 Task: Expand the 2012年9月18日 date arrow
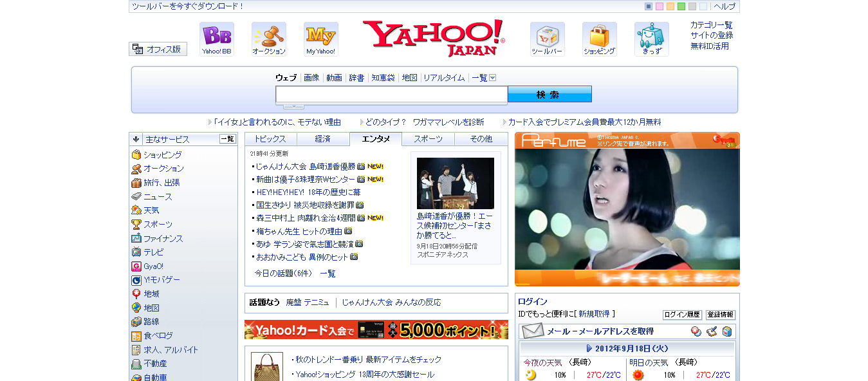coord(589,349)
